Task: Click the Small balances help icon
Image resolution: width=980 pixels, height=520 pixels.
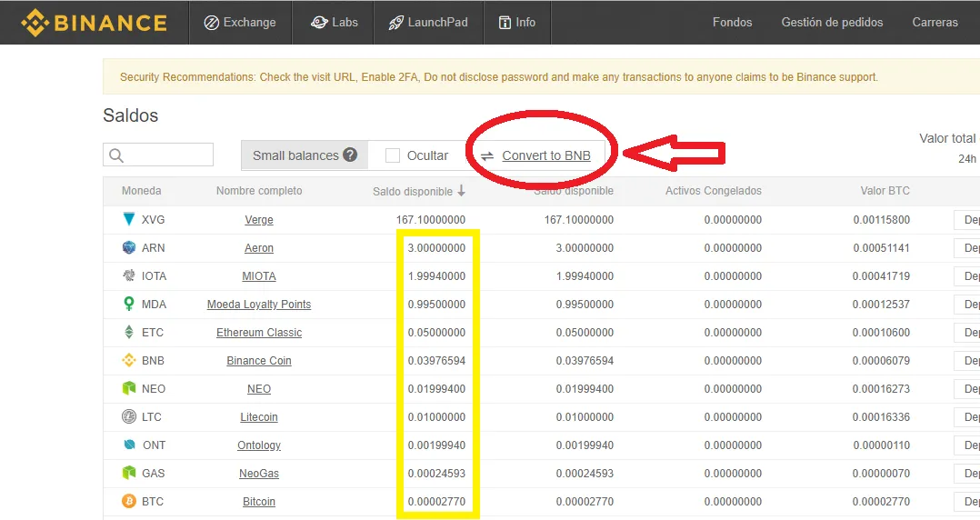Action: pyautogui.click(x=350, y=155)
